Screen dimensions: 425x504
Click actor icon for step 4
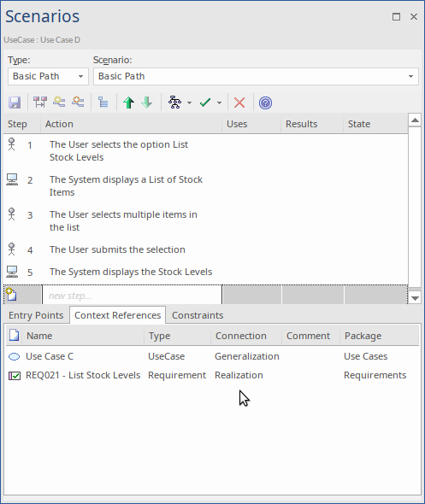tap(12, 249)
